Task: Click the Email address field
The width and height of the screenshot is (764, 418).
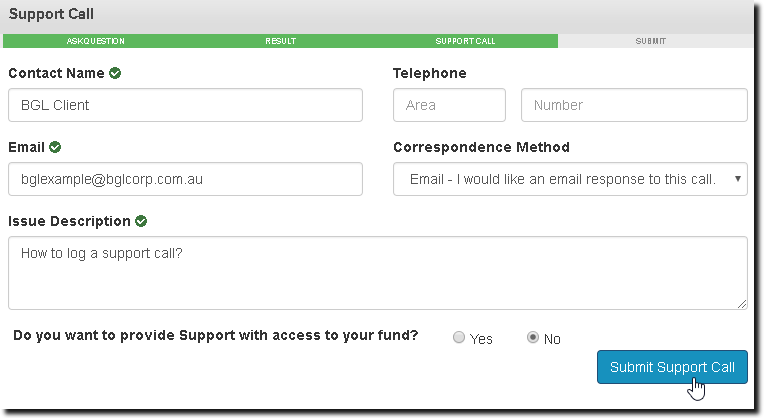Action: click(185, 179)
